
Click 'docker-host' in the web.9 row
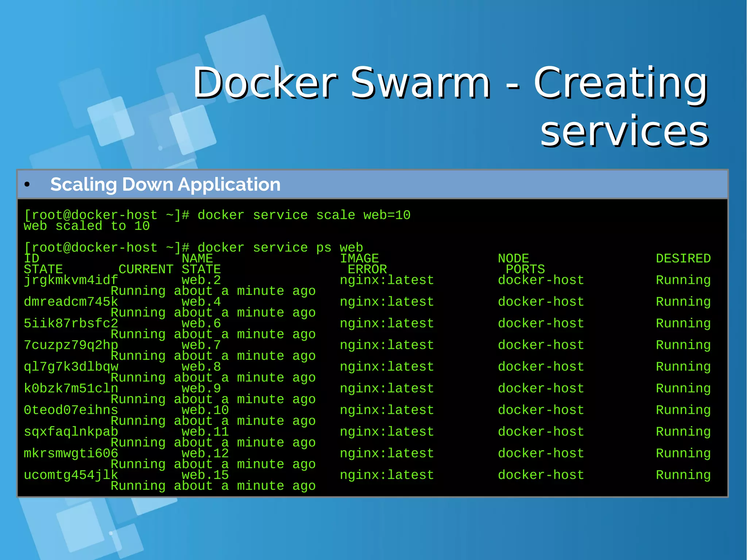click(541, 388)
